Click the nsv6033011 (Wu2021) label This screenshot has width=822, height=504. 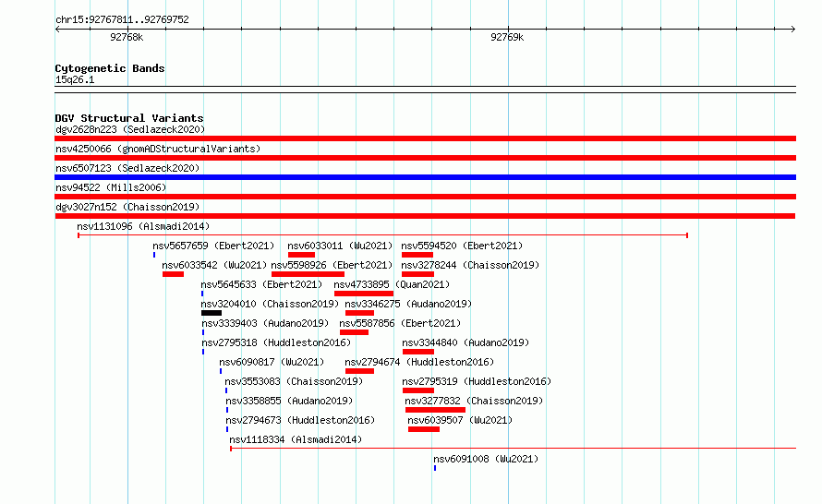click(340, 246)
